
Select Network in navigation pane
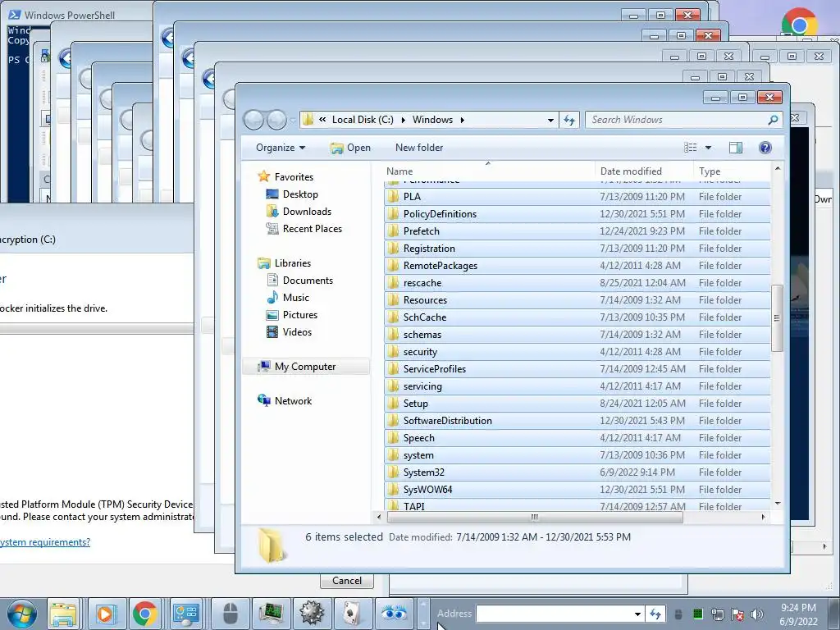[293, 400]
